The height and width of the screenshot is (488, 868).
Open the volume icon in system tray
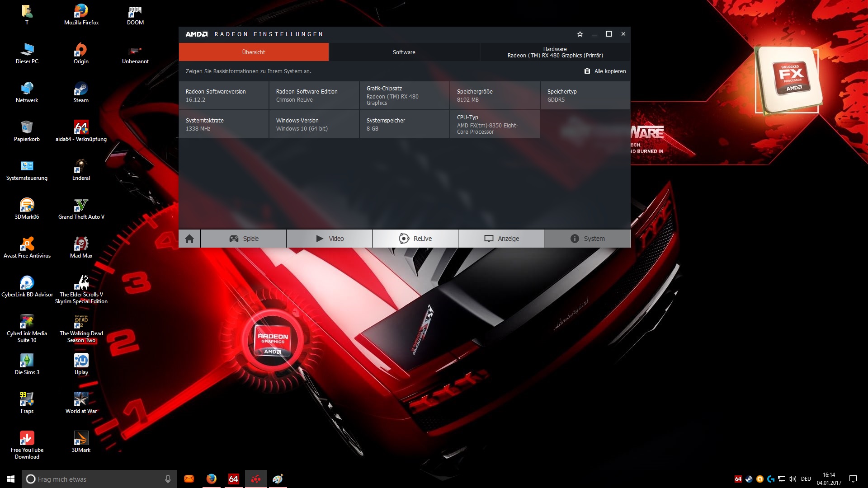(793, 479)
